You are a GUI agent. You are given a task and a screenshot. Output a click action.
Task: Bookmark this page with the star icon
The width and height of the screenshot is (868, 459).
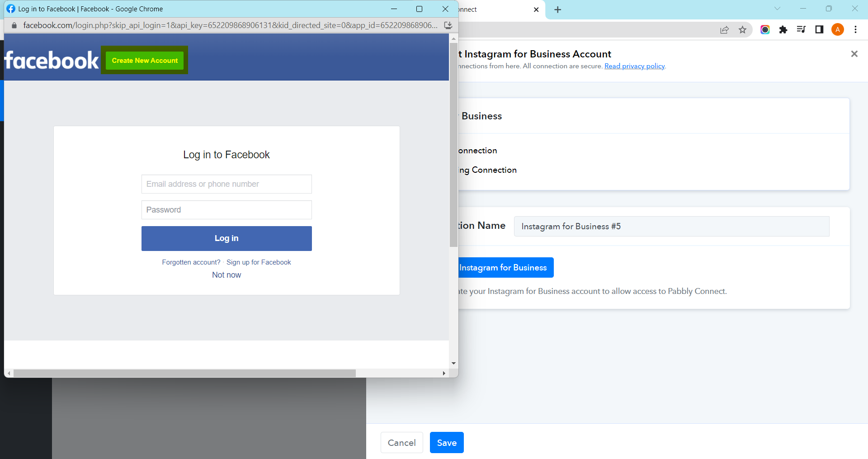tap(742, 30)
